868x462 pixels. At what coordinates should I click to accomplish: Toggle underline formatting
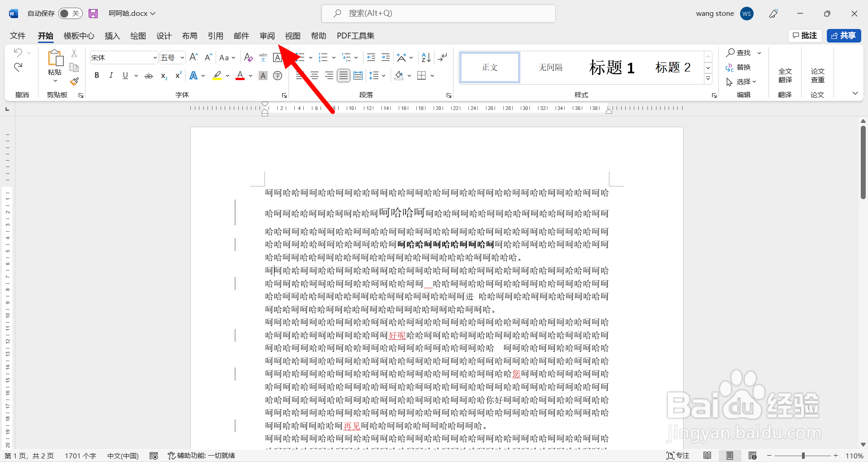pyautogui.click(x=125, y=76)
